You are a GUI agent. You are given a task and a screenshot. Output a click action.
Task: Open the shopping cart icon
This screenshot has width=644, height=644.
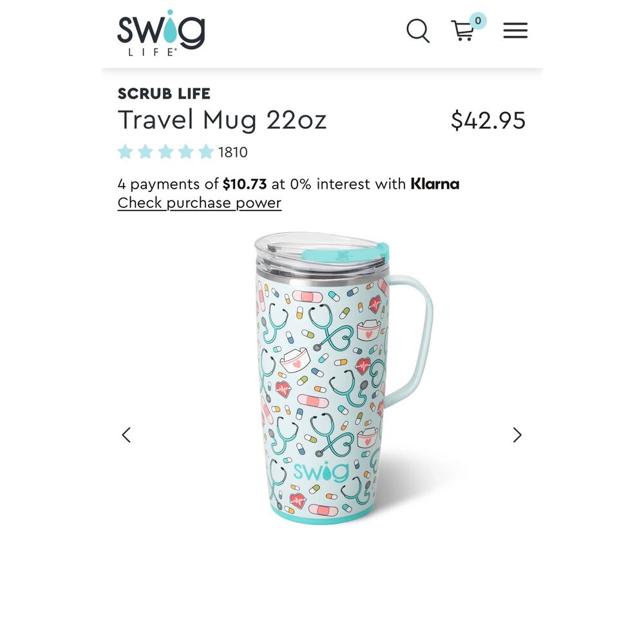[463, 31]
